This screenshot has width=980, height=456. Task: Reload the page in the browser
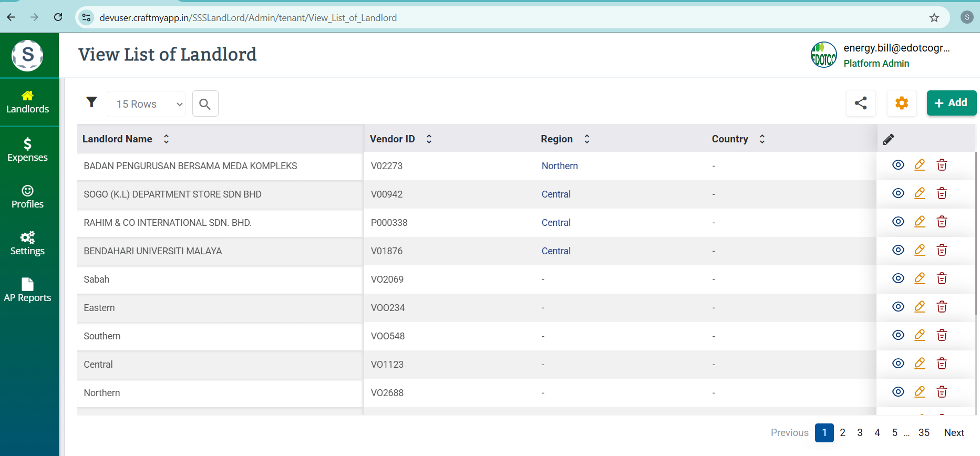pyautogui.click(x=58, y=17)
